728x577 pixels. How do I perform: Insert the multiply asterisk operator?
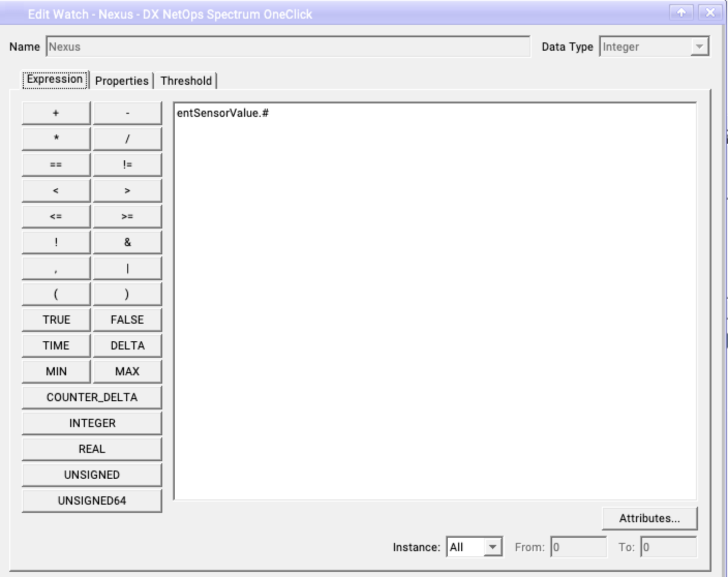click(56, 139)
